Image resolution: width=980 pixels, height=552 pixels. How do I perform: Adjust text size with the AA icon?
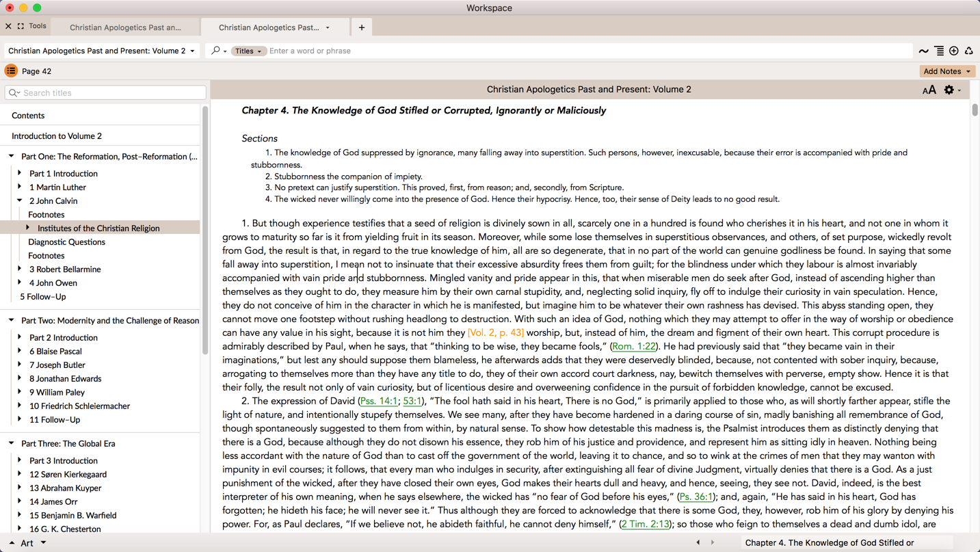pos(929,90)
